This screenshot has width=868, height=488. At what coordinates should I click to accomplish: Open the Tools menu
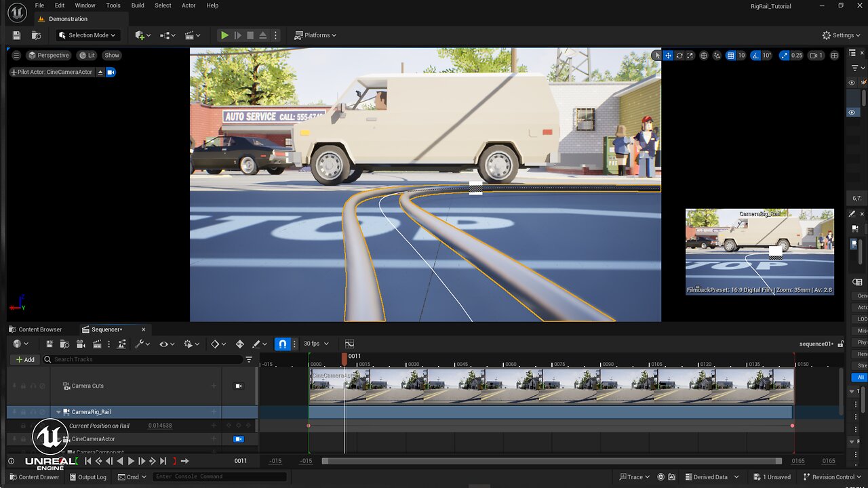113,5
